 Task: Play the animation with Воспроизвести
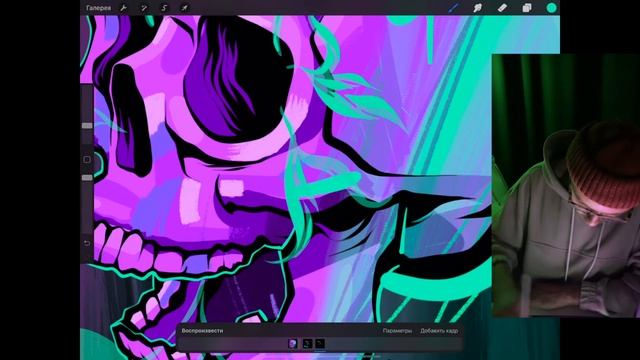pyautogui.click(x=202, y=331)
